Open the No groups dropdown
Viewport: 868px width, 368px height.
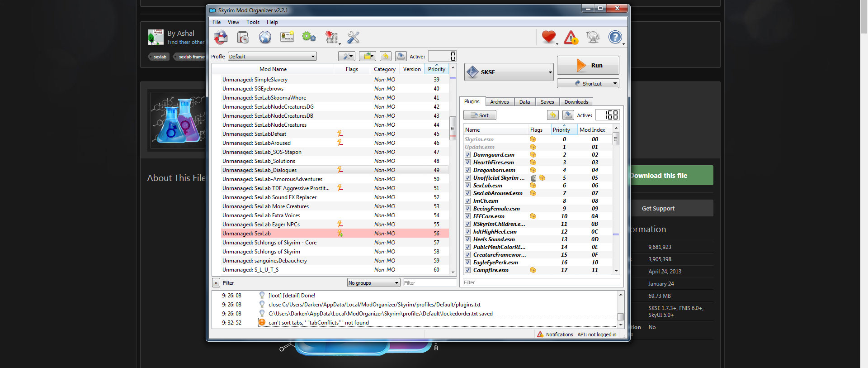(x=374, y=283)
